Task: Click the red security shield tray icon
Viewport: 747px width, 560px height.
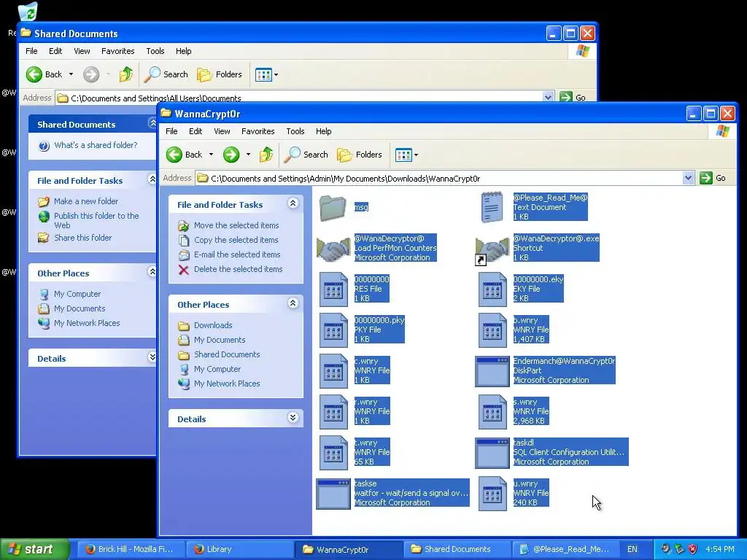Action: click(692, 550)
